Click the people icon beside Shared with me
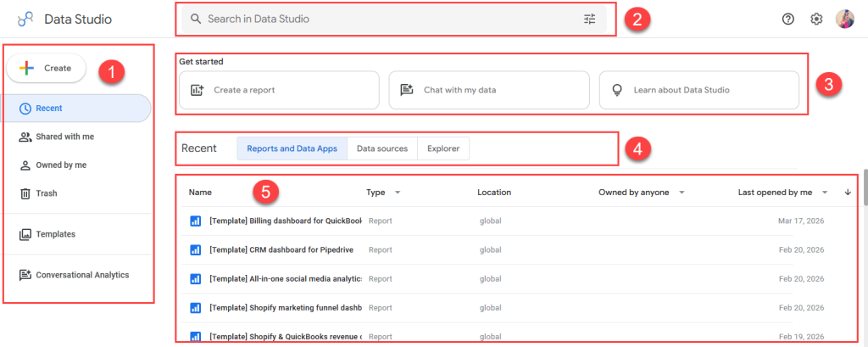 (25, 137)
